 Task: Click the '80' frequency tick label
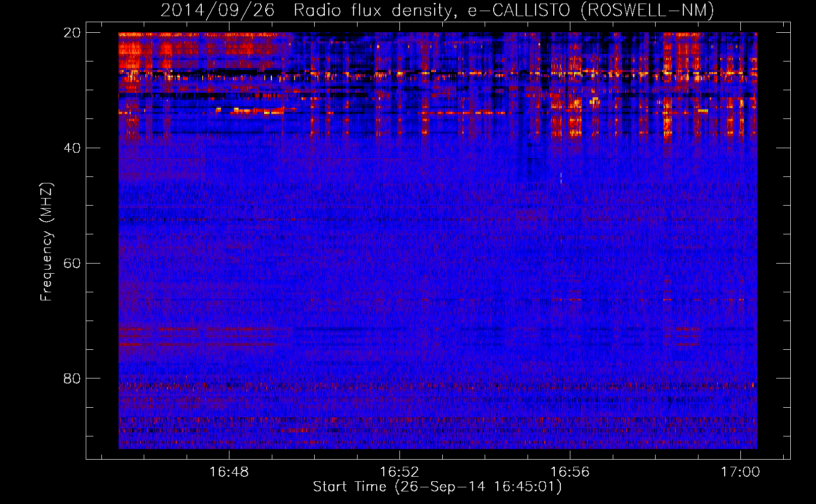pyautogui.click(x=72, y=379)
